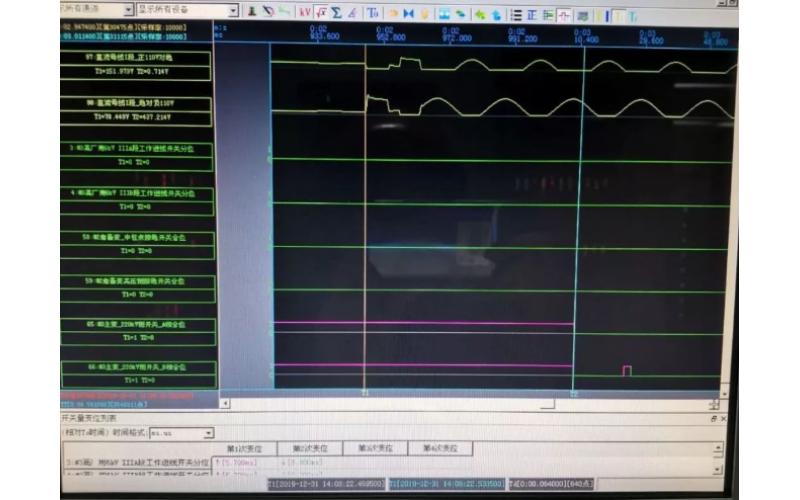800x500 pixels.
Task: Click the T2 timestamp field in status bar
Action: [446, 484]
